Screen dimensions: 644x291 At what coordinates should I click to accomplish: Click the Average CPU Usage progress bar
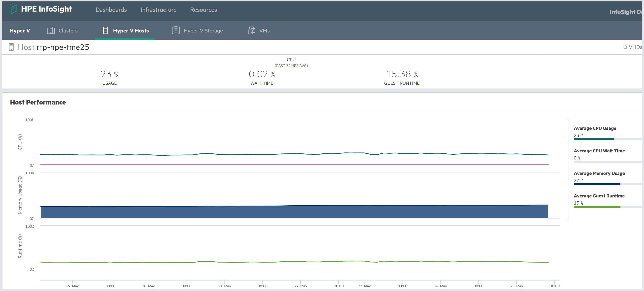pos(607,139)
